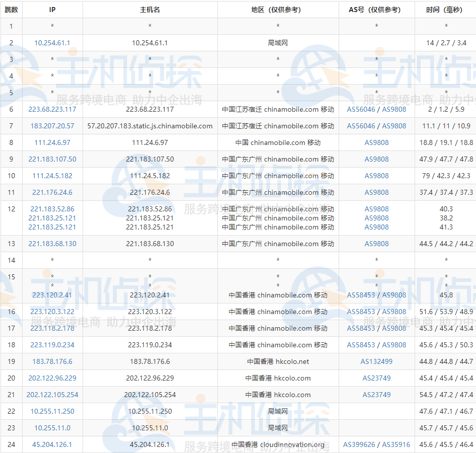Open IP link 10.255.11.250
This screenshot has height=453, width=476.
(52, 411)
